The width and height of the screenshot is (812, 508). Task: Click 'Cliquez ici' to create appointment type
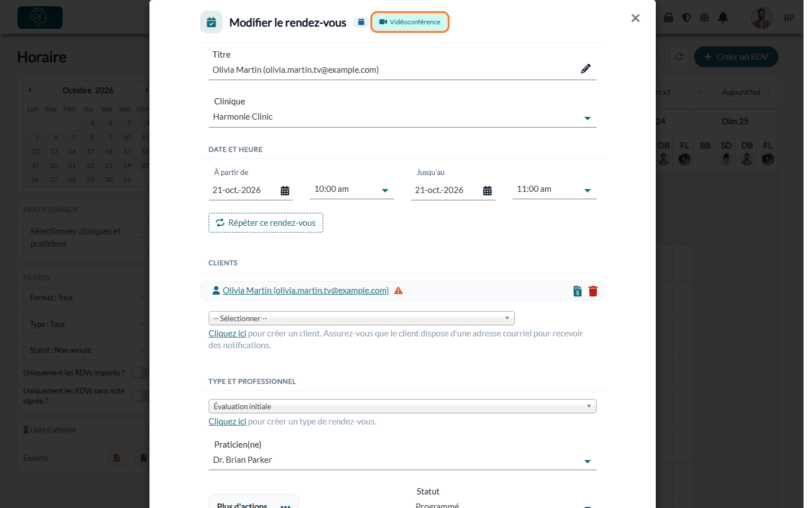[227, 422]
